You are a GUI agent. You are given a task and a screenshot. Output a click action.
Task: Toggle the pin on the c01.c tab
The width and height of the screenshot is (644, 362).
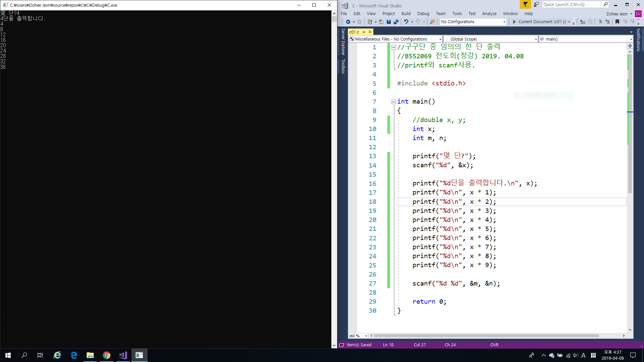coord(364,32)
